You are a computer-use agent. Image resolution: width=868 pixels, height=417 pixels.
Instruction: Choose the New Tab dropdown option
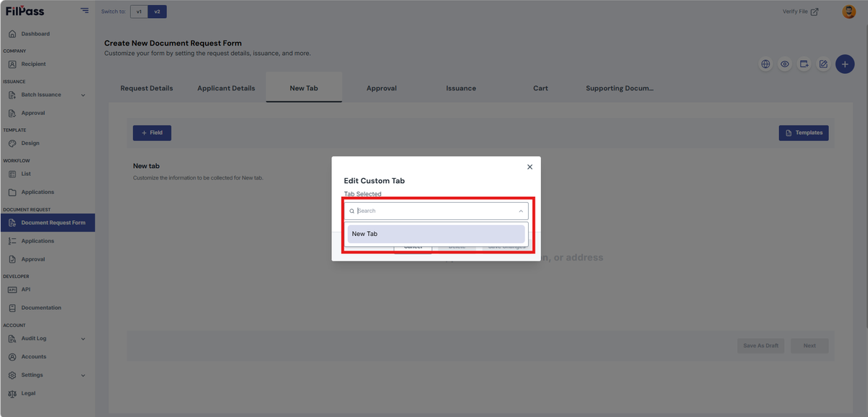pos(436,234)
